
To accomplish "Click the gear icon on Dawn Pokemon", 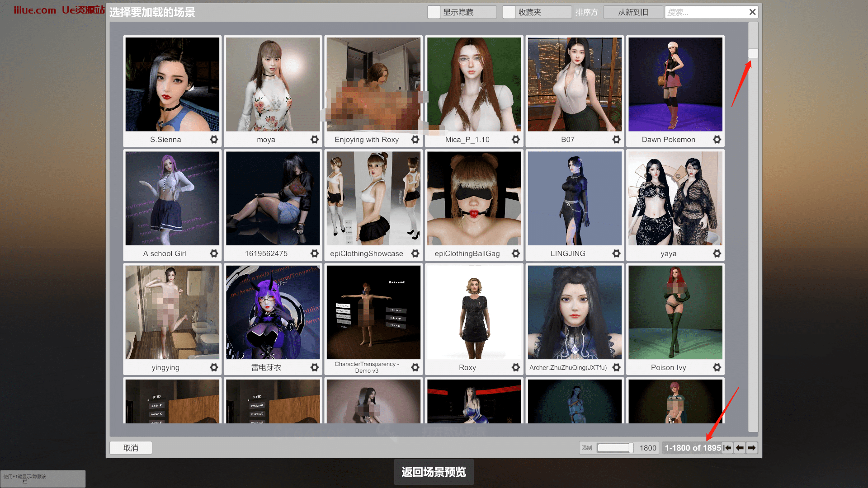I will pyautogui.click(x=717, y=139).
